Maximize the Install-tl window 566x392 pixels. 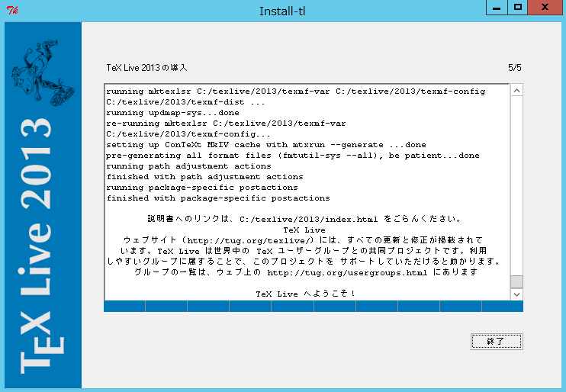click(x=518, y=7)
